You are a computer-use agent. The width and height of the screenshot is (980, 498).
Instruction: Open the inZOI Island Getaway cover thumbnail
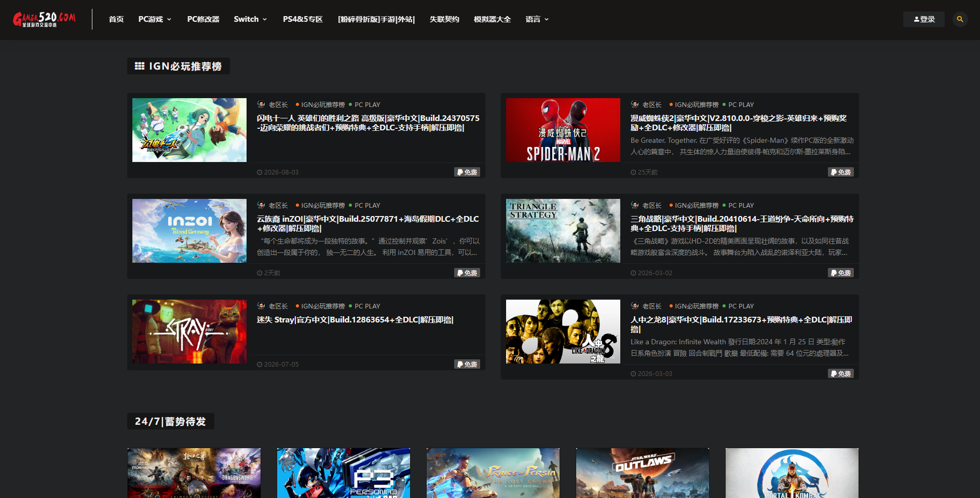pos(189,231)
